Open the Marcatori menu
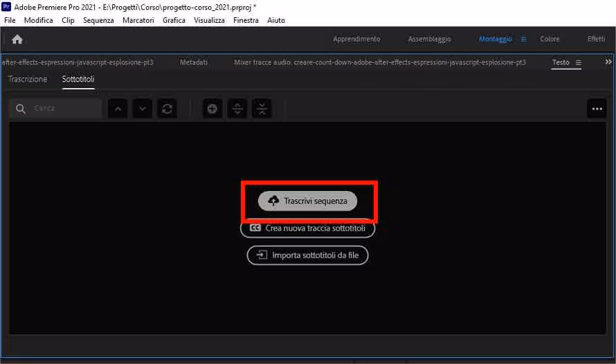Viewport: 616px width, 364px height. pyautogui.click(x=138, y=21)
